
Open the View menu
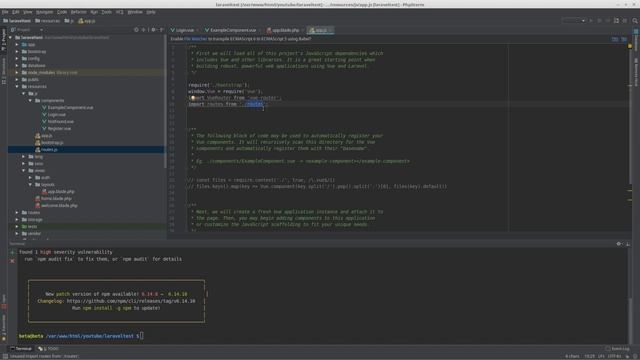coord(27,12)
